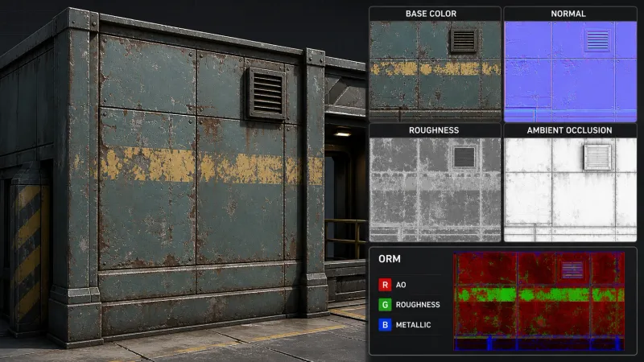
Task: Click the AMBIENT OCCLUSION header label
Action: [x=569, y=130]
